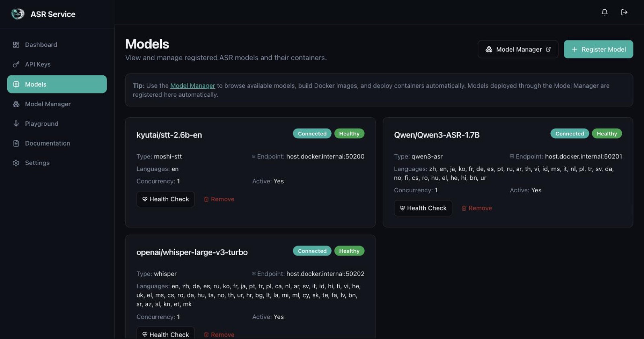Click heart icon on Qwen3-ASR Health Check
644x339 pixels.
click(x=402, y=208)
